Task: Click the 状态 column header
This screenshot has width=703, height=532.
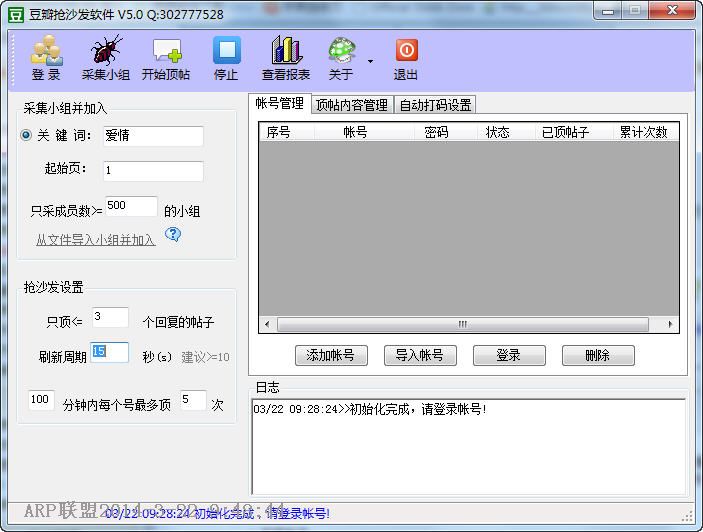Action: click(505, 132)
